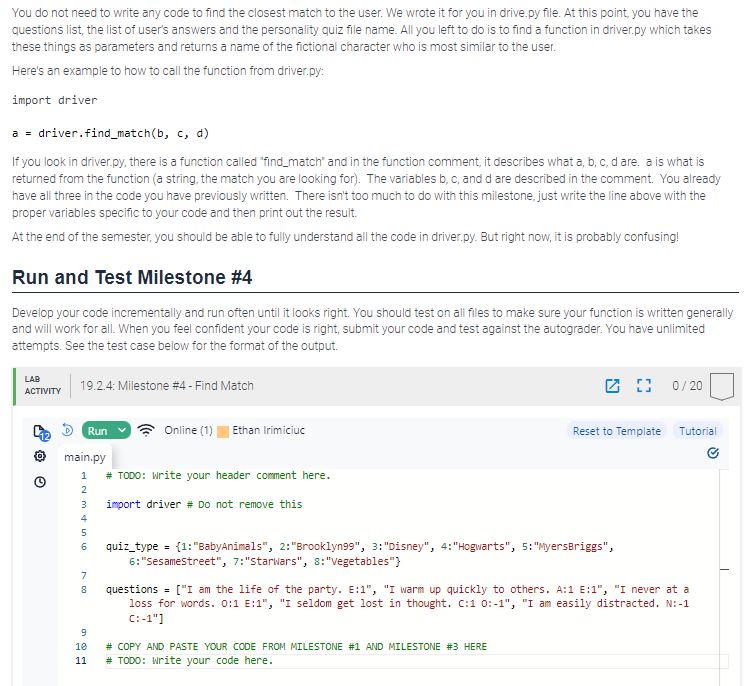Viewport: 747px width, 686px height.
Task: Open the clock history icon in sidebar
Action: point(40,482)
